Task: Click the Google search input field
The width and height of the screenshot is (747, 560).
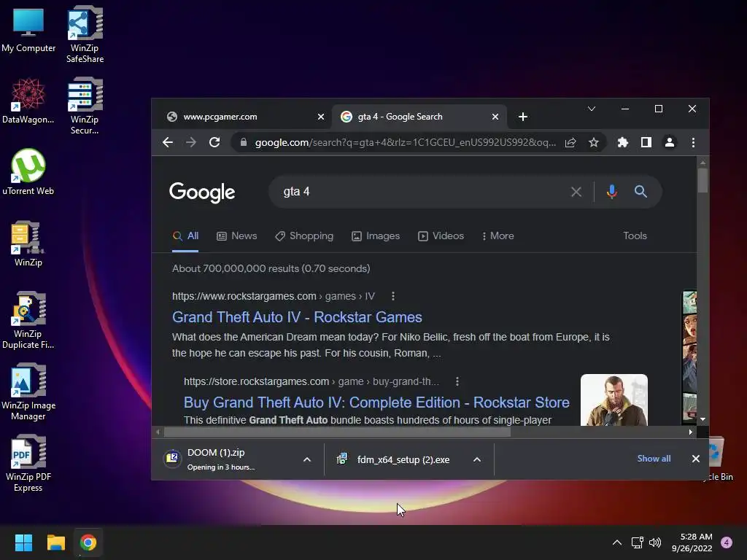Action: 424,192
